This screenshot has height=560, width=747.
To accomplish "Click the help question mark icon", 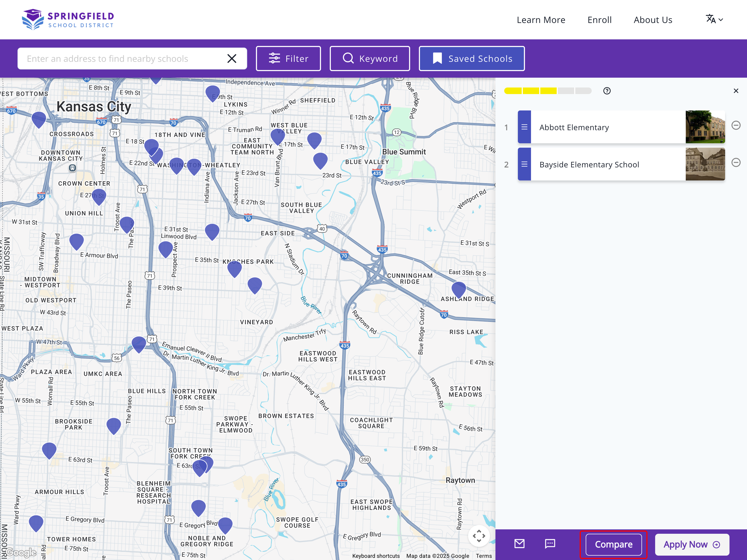I will pos(606,91).
